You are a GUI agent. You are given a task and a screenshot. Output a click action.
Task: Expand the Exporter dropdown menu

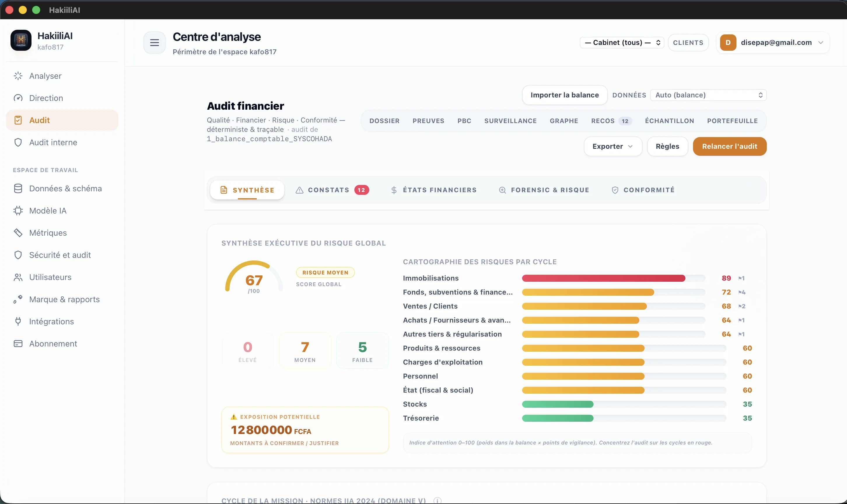point(613,146)
